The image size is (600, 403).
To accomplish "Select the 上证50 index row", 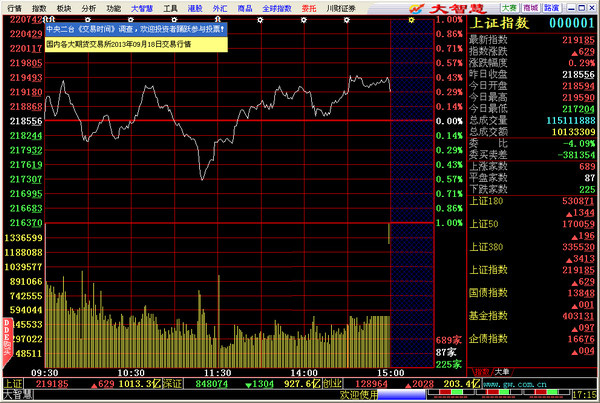I will coord(532,230).
